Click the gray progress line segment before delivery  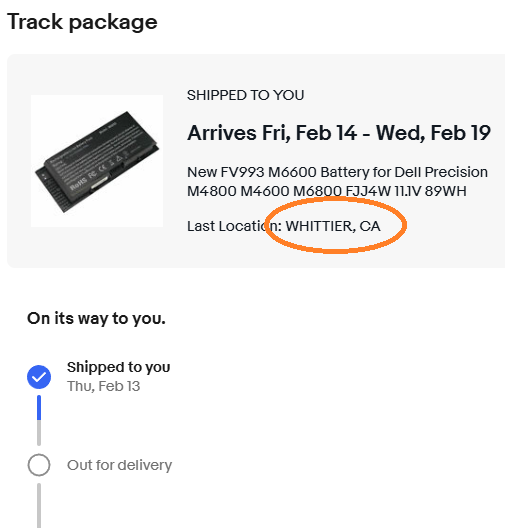pos(39,433)
